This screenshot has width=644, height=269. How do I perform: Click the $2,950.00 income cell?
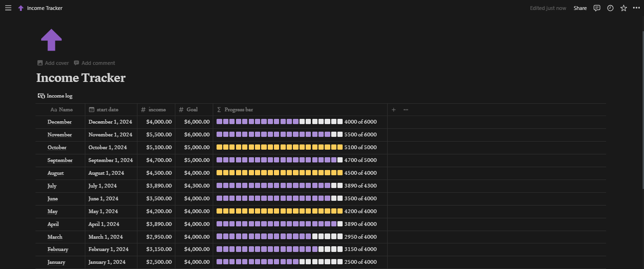(156, 237)
